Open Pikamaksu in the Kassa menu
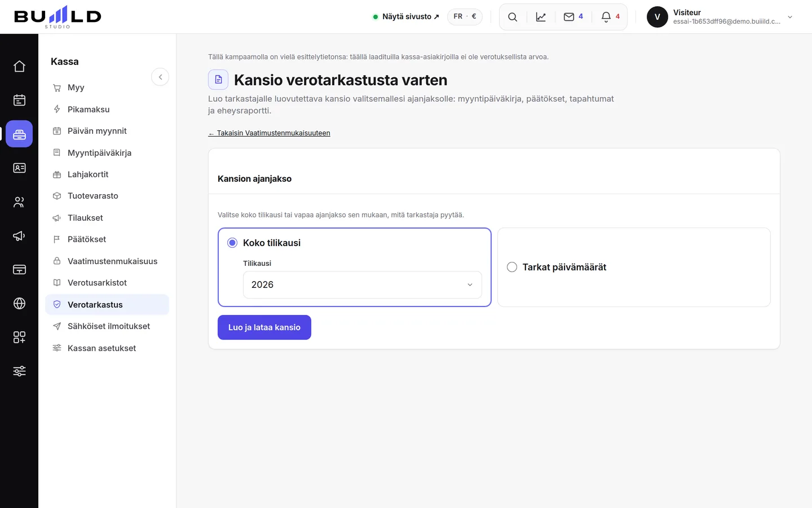Screen dimensions: 812x508 (107, 110)
